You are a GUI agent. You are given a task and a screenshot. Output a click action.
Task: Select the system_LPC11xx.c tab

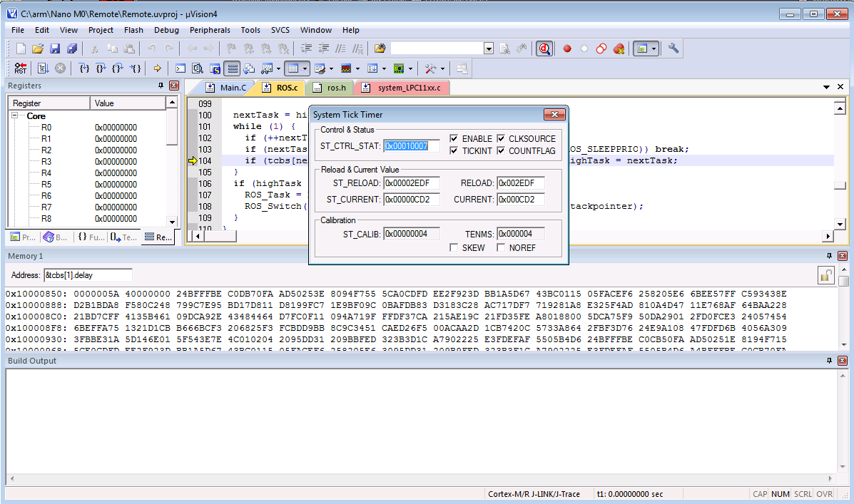tap(402, 88)
